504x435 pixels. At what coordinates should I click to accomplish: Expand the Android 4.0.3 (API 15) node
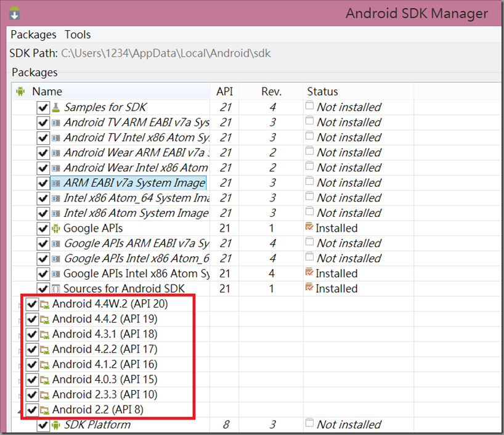click(20, 381)
